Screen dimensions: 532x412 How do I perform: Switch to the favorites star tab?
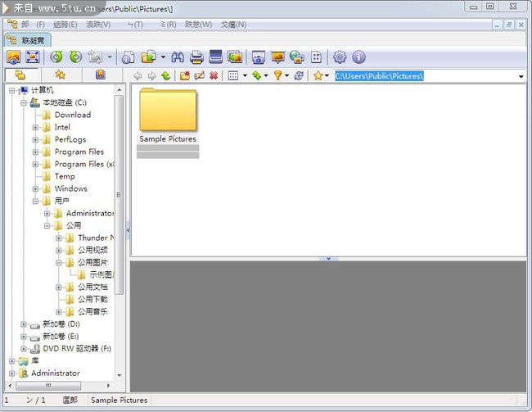(61, 75)
